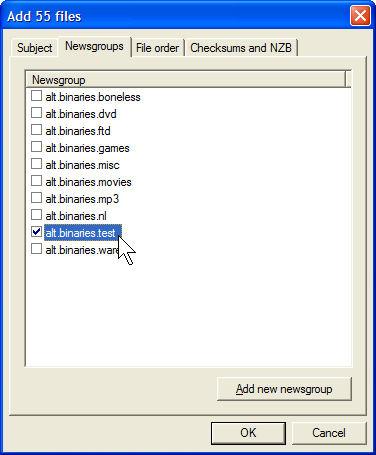
Task: Check the alt.binaries.nl checkbox
Action: [36, 215]
